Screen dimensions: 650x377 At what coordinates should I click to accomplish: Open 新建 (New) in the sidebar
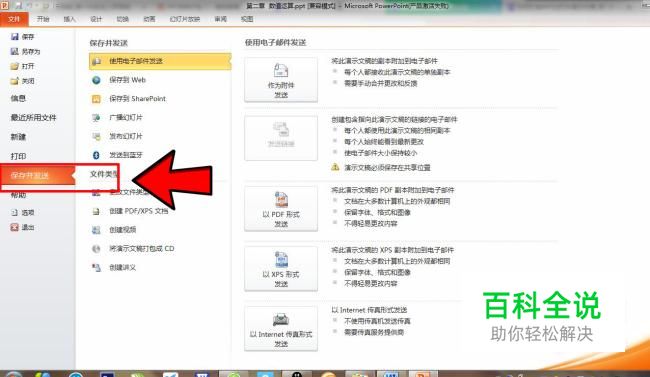pos(18,137)
